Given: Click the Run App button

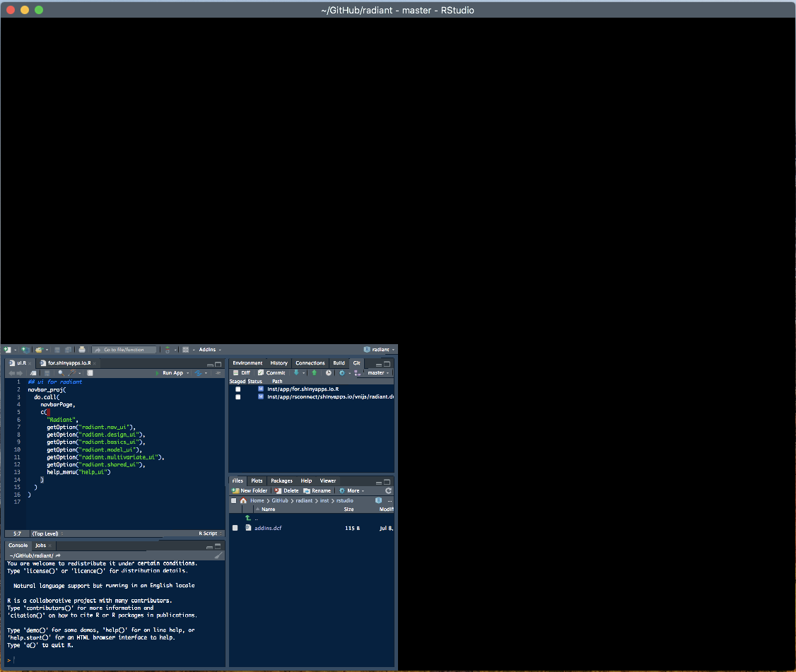Looking at the screenshot, I should pyautogui.click(x=169, y=373).
